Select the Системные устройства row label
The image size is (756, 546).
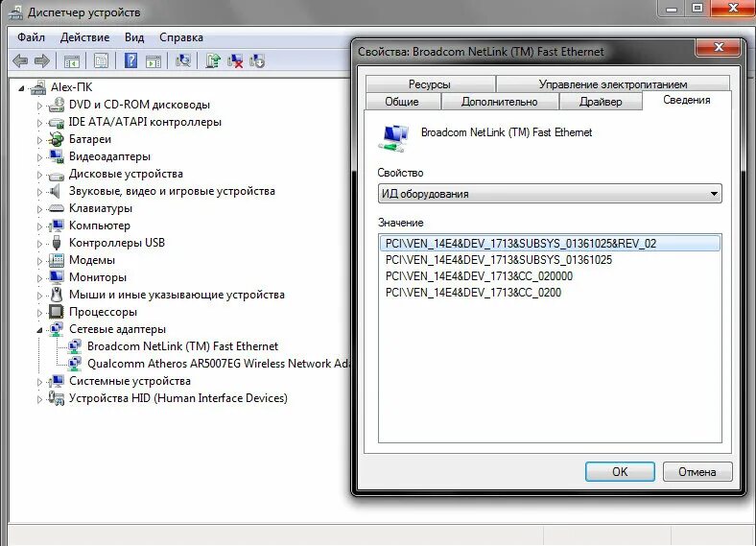[130, 381]
